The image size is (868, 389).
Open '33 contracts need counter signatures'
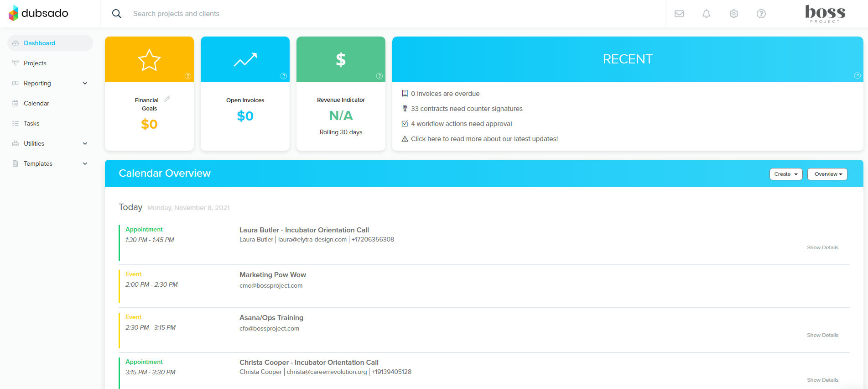coord(467,109)
